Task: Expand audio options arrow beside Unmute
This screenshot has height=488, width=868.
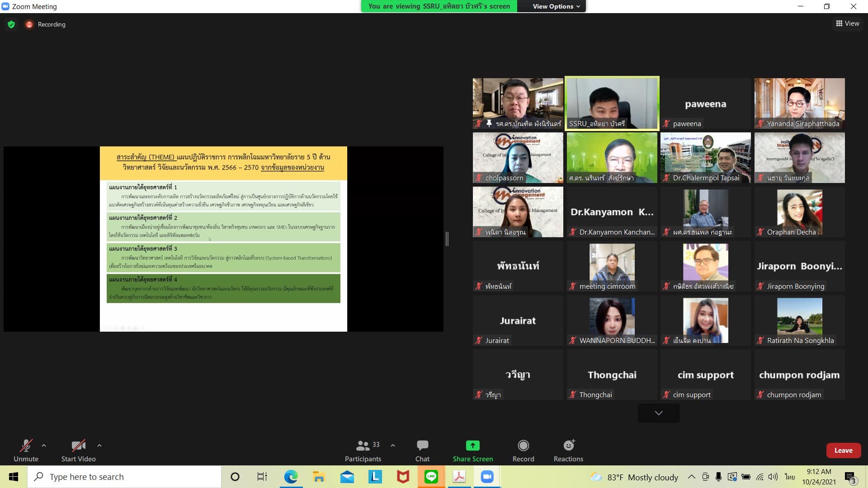Action: pos(44,446)
